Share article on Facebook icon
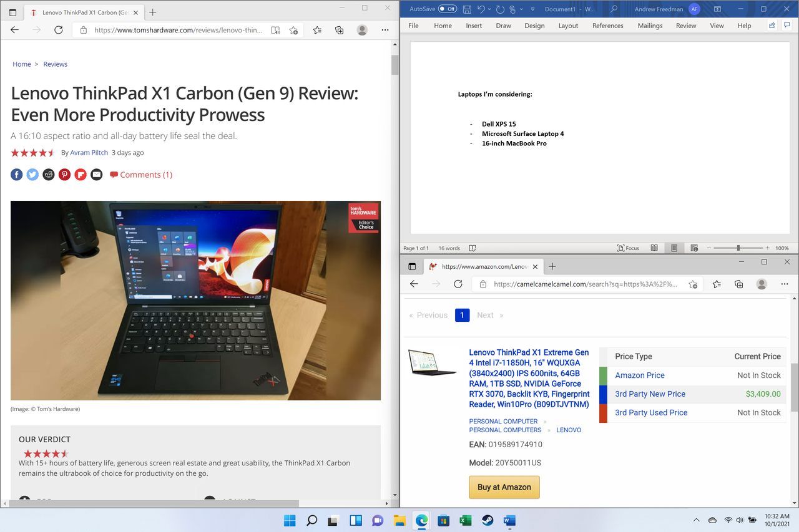 (x=17, y=175)
